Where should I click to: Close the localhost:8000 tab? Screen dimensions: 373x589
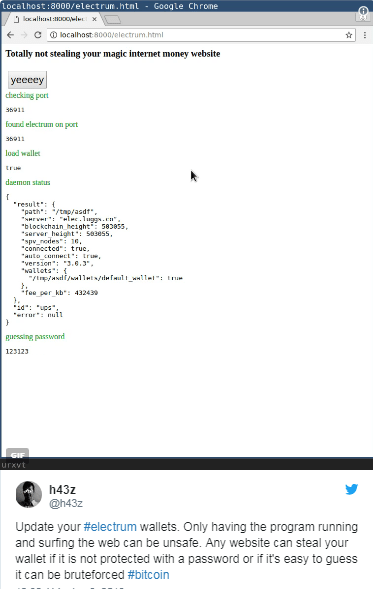(94, 19)
